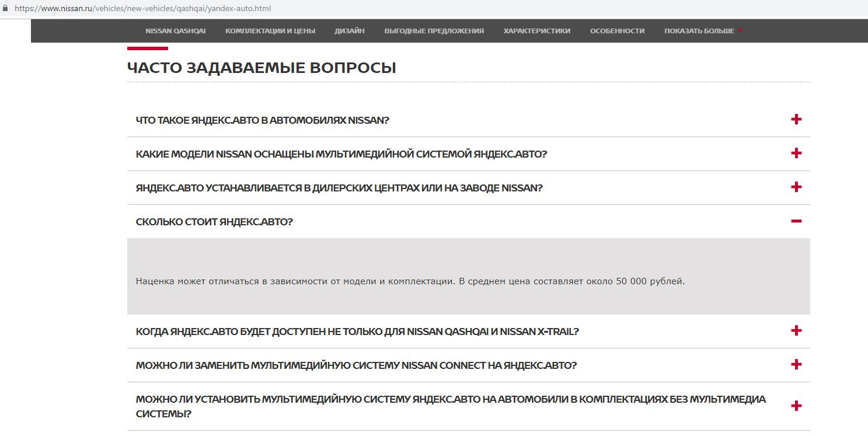The height and width of the screenshot is (436, 868).
Task: Click the padlock icon in the address bar
Action: pyautogui.click(x=5, y=9)
